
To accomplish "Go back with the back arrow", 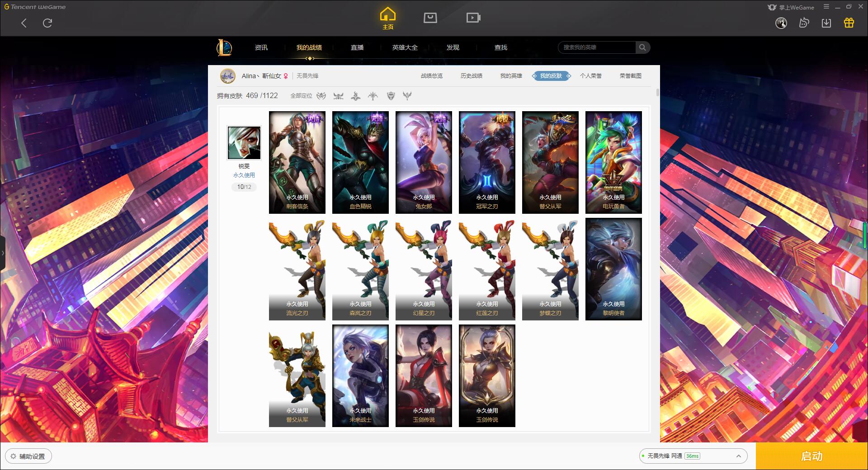I will 24,23.
